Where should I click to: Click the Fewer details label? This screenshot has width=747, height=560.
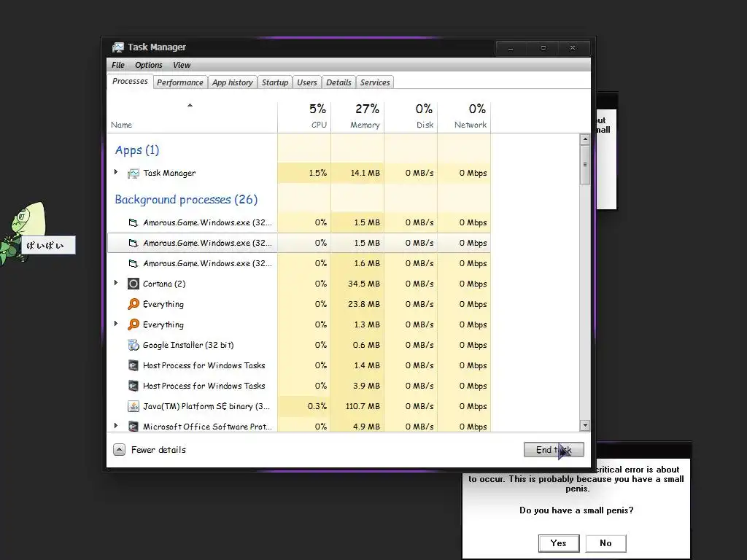tap(158, 449)
